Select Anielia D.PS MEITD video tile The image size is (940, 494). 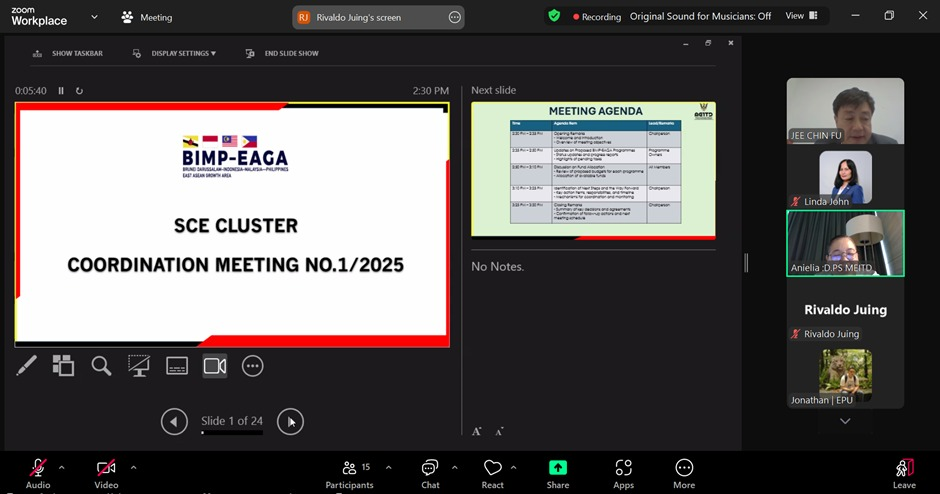point(845,243)
